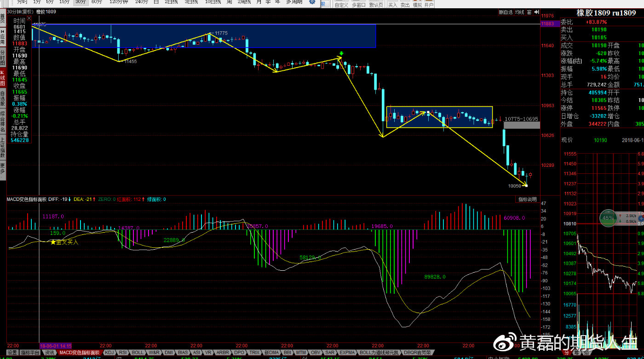Open the 自选股 sidebar list
The height and width of the screenshot is (359, 644).
coord(3,98)
